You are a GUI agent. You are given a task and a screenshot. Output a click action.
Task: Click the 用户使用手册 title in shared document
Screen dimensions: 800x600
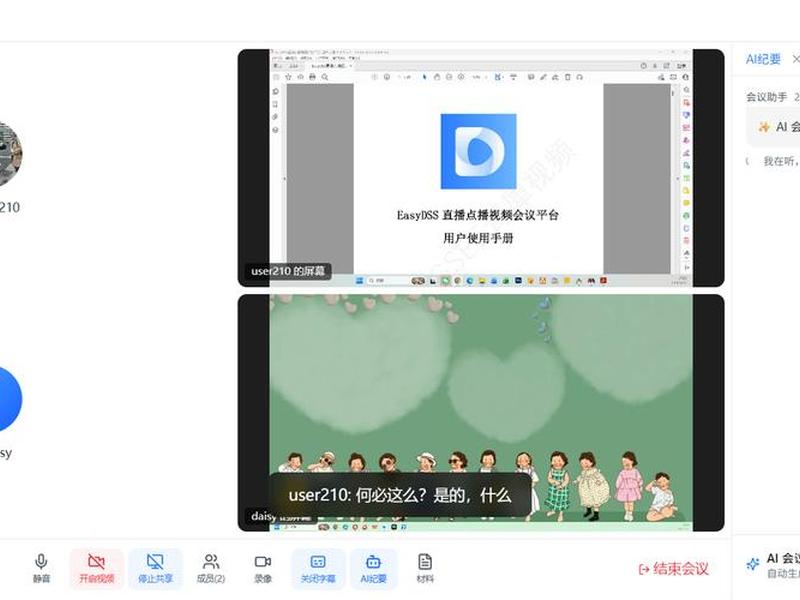coord(478,238)
